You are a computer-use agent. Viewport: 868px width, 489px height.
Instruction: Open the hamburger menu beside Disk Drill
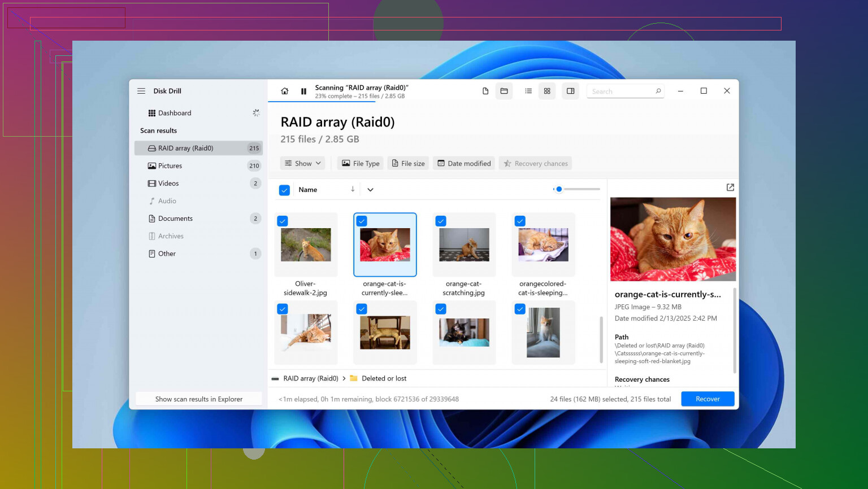pyautogui.click(x=141, y=91)
